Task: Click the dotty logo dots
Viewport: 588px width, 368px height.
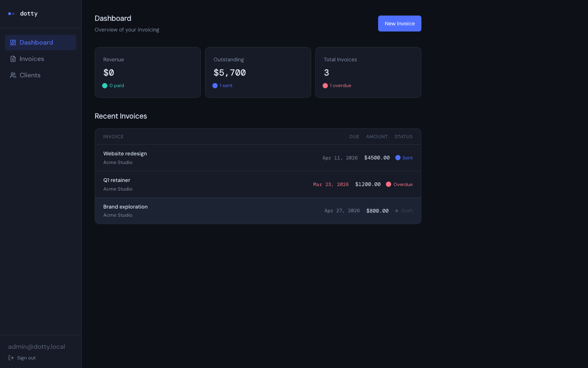Action: (11, 13)
